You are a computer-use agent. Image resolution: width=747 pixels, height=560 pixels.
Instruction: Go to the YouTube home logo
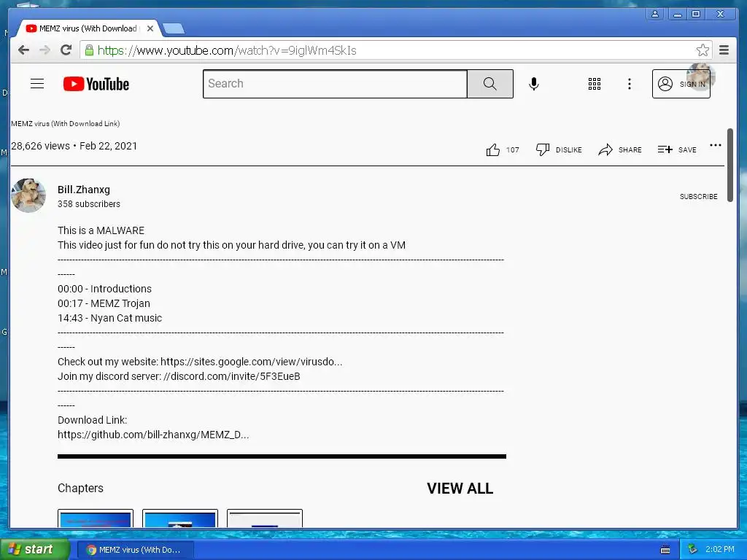96,84
